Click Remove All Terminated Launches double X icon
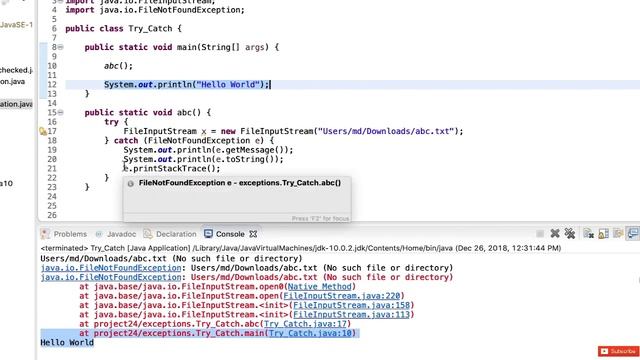 570,233
